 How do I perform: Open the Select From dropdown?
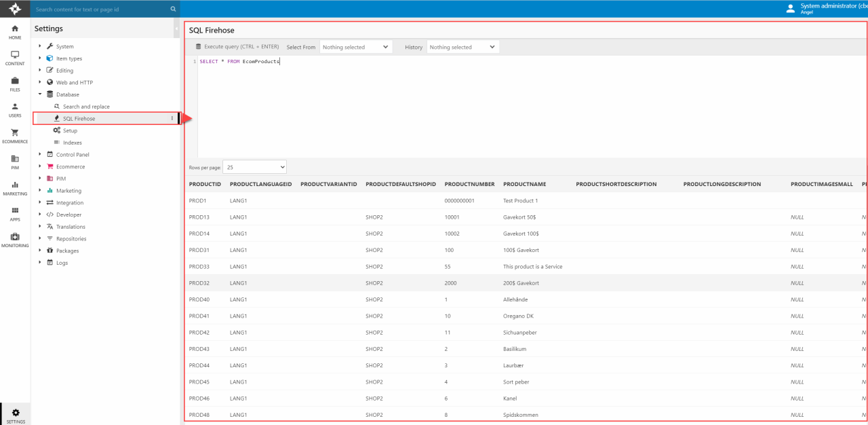(x=355, y=47)
